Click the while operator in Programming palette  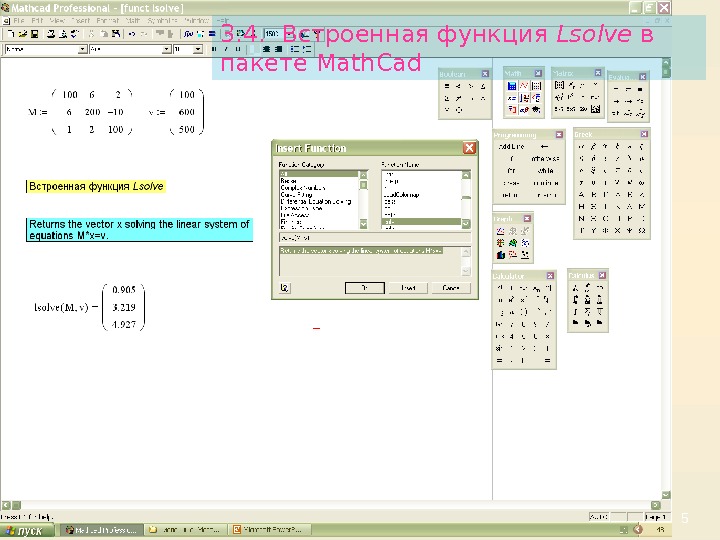[x=546, y=171]
